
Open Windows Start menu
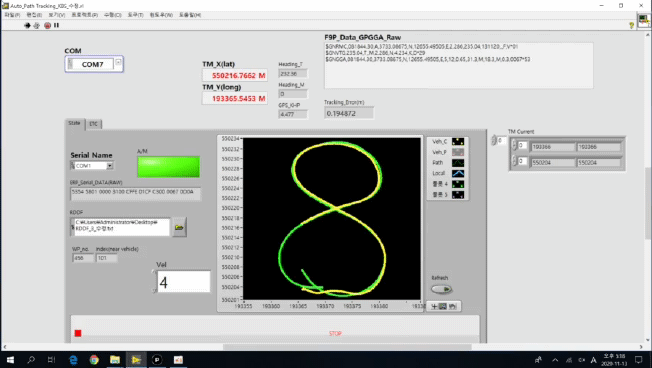click(x=10, y=360)
